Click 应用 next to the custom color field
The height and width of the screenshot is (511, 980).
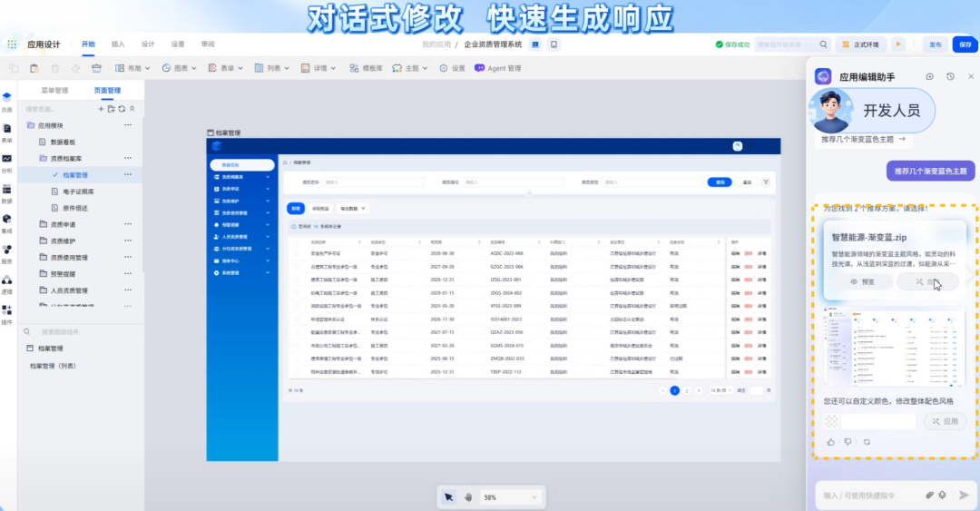[945, 421]
